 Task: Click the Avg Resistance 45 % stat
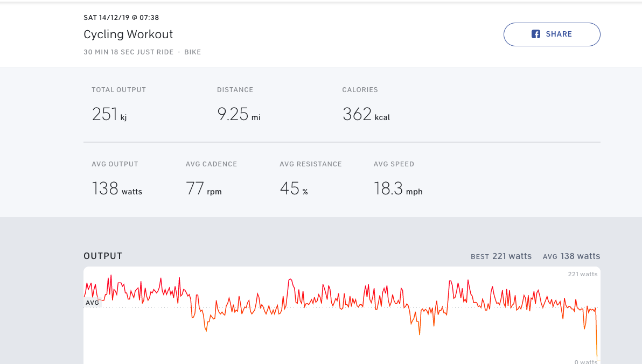(x=294, y=188)
